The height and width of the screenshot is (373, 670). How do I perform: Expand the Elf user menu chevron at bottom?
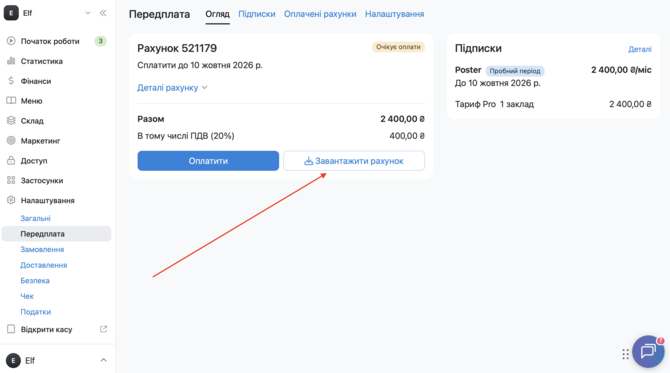(103, 360)
